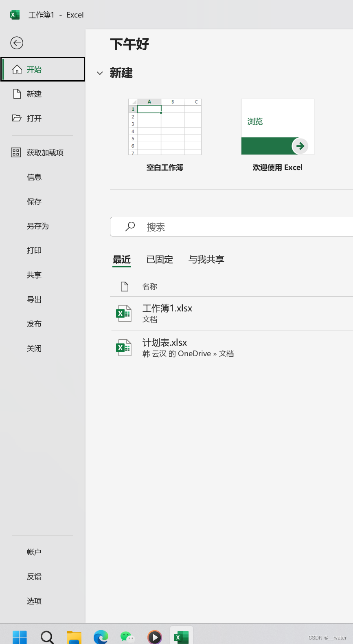The height and width of the screenshot is (644, 353).
Task: Switch to the 已固定 tab
Action: pyautogui.click(x=160, y=260)
